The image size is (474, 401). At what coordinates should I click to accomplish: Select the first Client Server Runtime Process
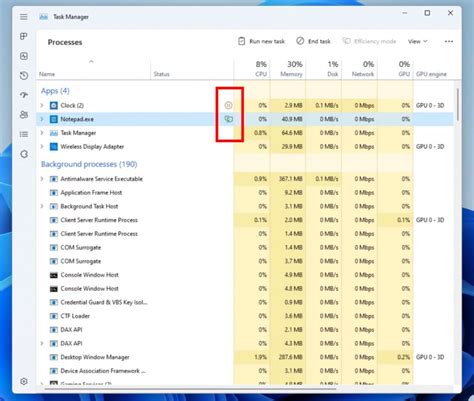point(245,220)
